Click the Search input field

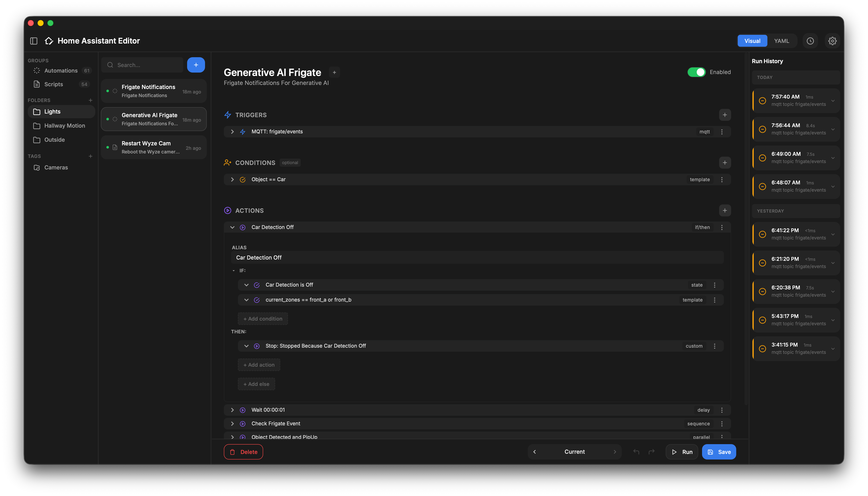pyautogui.click(x=142, y=65)
